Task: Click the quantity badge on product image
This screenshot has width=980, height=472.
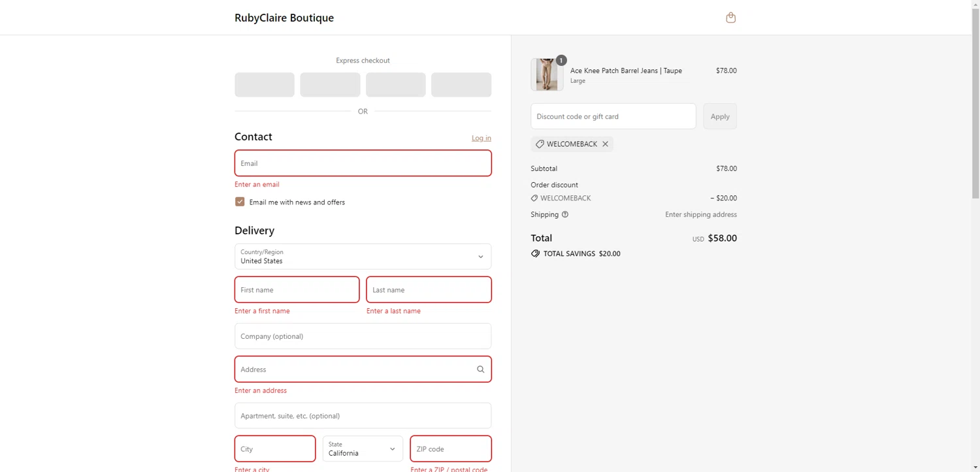Action: (x=561, y=60)
